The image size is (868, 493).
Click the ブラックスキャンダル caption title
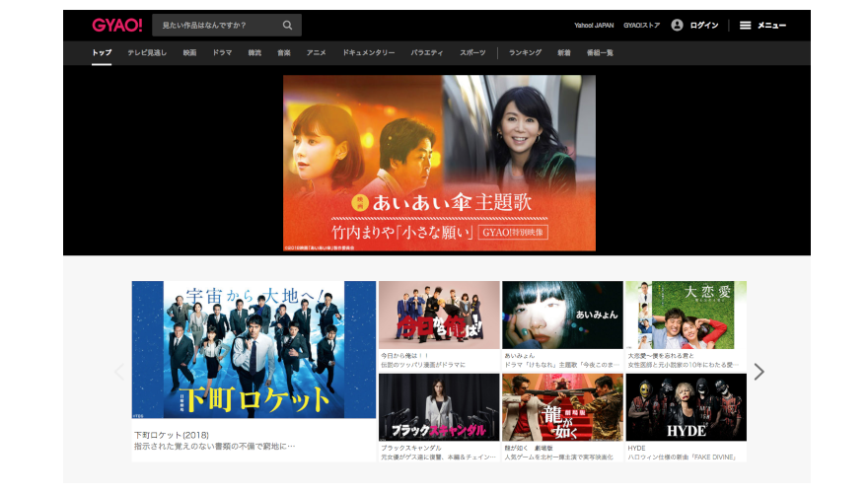point(411,449)
